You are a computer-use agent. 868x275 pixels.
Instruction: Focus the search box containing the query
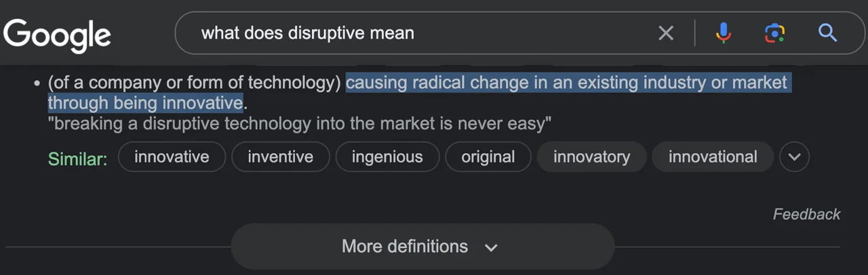[x=407, y=33]
